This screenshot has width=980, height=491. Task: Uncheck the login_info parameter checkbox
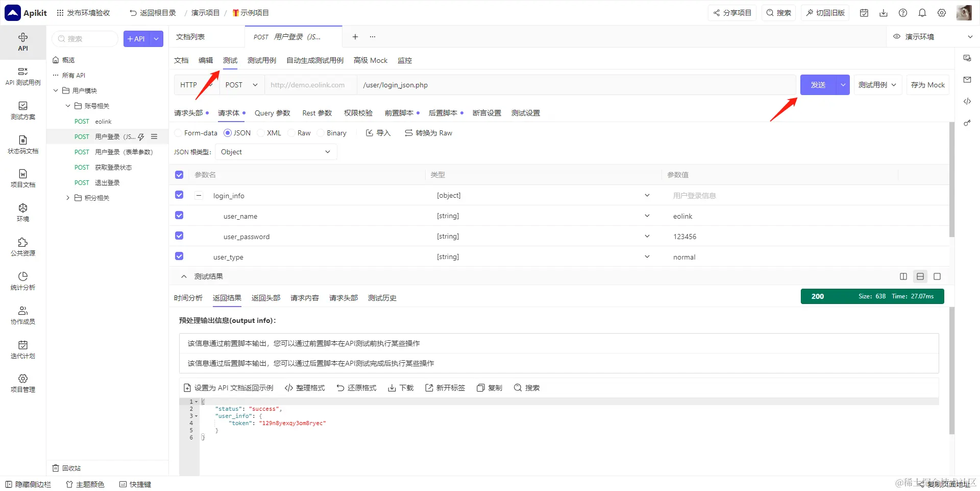tap(179, 195)
